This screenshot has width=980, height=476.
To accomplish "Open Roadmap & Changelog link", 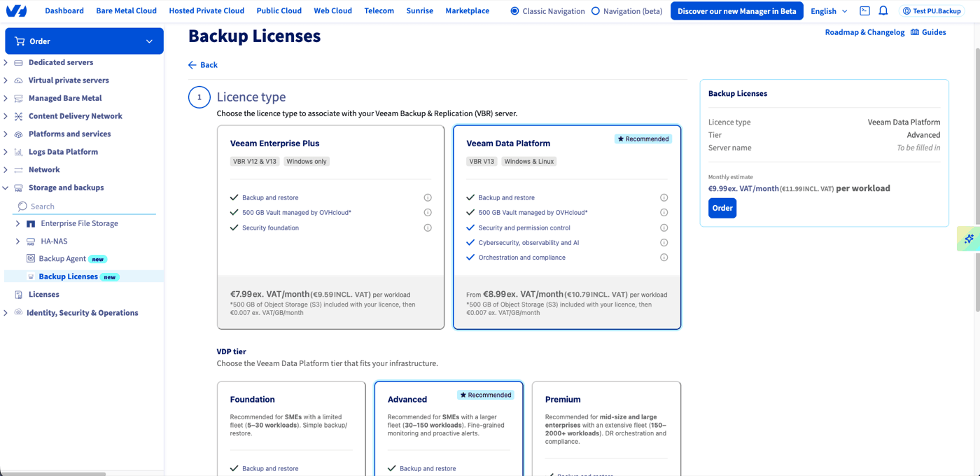I will tap(864, 32).
